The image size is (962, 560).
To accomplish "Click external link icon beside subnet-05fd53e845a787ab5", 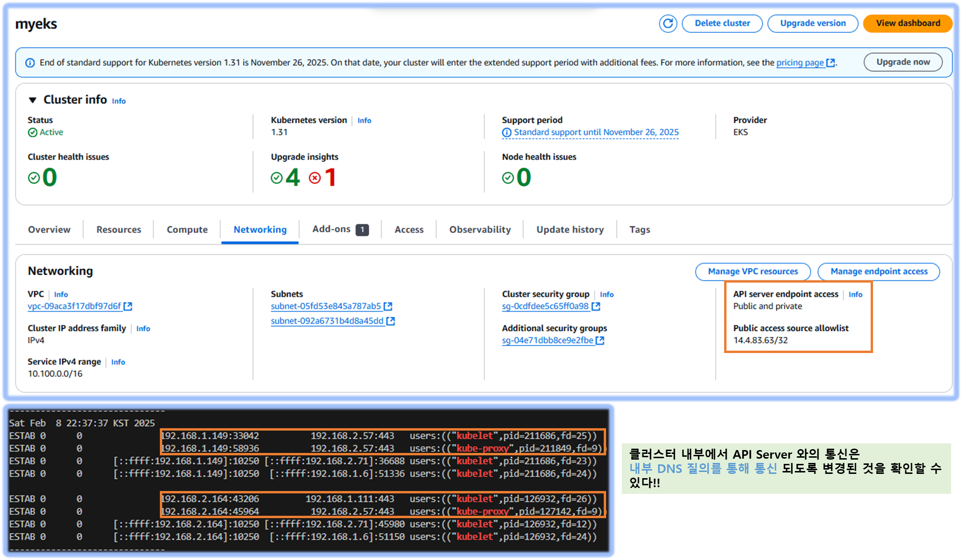I will click(x=388, y=306).
